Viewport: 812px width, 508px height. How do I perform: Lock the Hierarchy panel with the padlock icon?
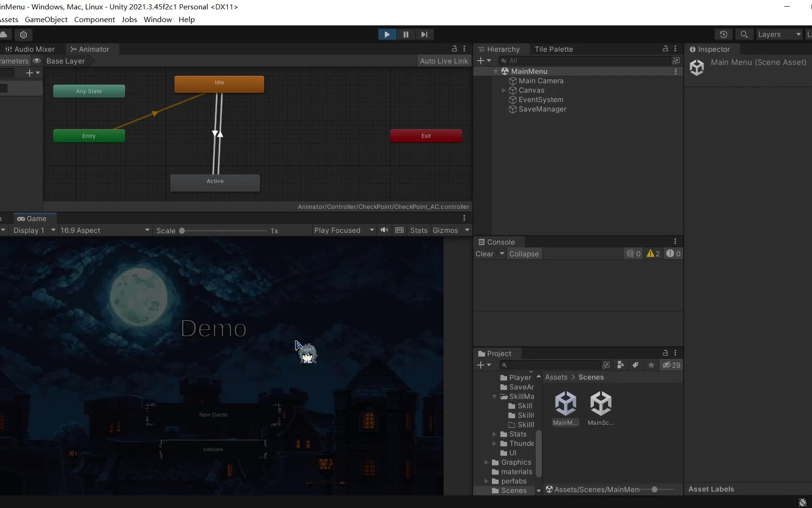[x=665, y=49]
